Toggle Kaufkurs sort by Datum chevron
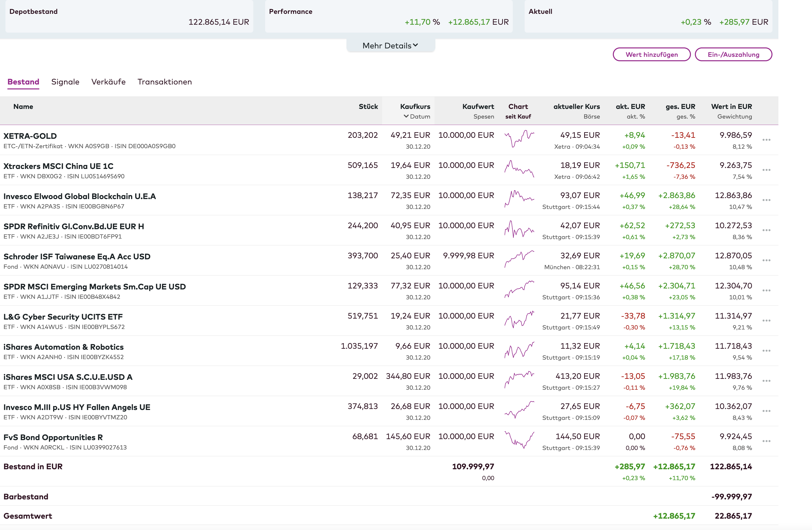 pos(406,116)
